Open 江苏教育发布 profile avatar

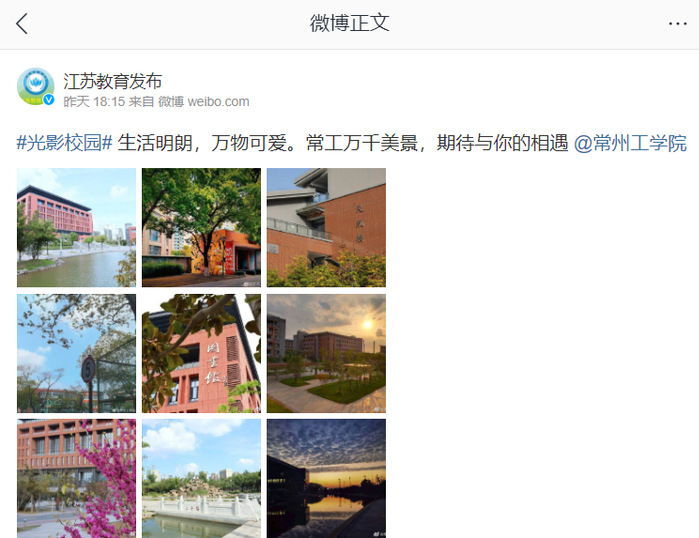(35, 86)
